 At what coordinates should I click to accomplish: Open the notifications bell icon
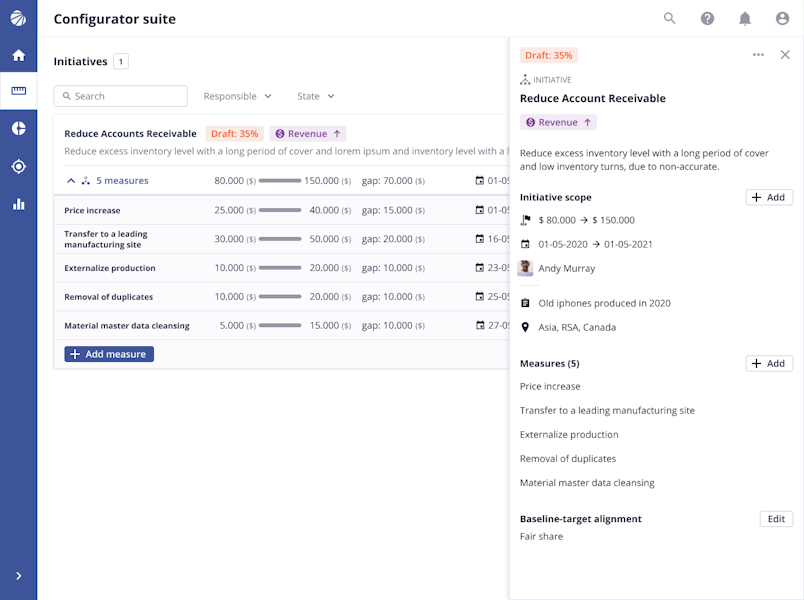click(x=745, y=18)
